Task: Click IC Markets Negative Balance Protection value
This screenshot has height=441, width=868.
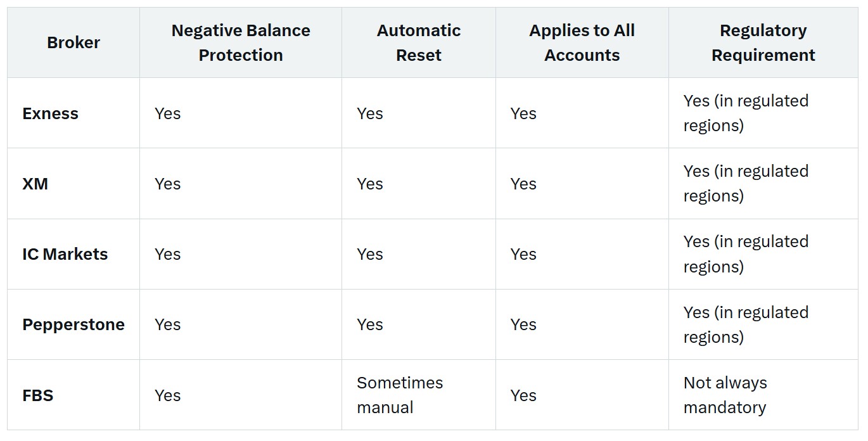Action: click(x=168, y=254)
